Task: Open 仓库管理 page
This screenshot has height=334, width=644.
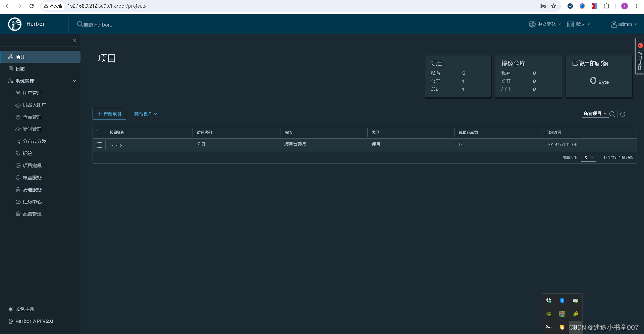Action: 32,117
